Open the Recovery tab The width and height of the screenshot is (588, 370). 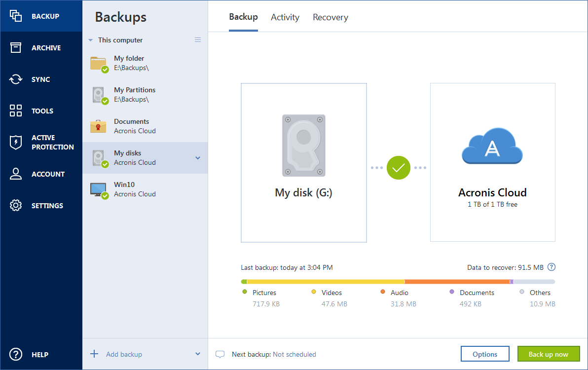pos(330,17)
